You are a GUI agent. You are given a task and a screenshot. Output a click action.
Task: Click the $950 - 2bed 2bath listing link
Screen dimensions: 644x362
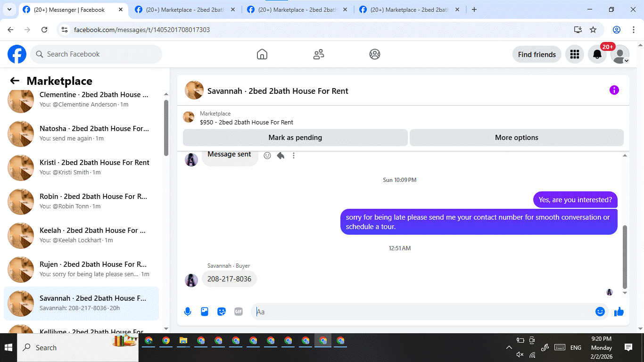246,122
